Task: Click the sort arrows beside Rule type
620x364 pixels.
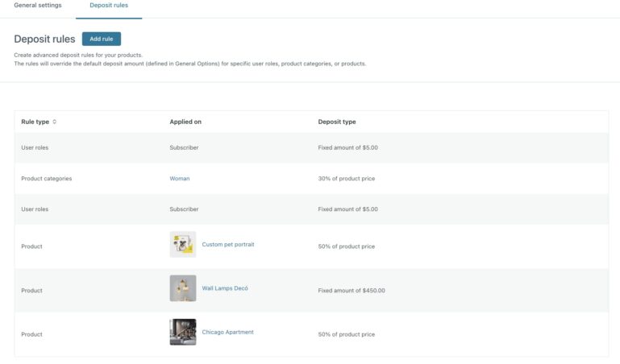Action: coord(55,122)
